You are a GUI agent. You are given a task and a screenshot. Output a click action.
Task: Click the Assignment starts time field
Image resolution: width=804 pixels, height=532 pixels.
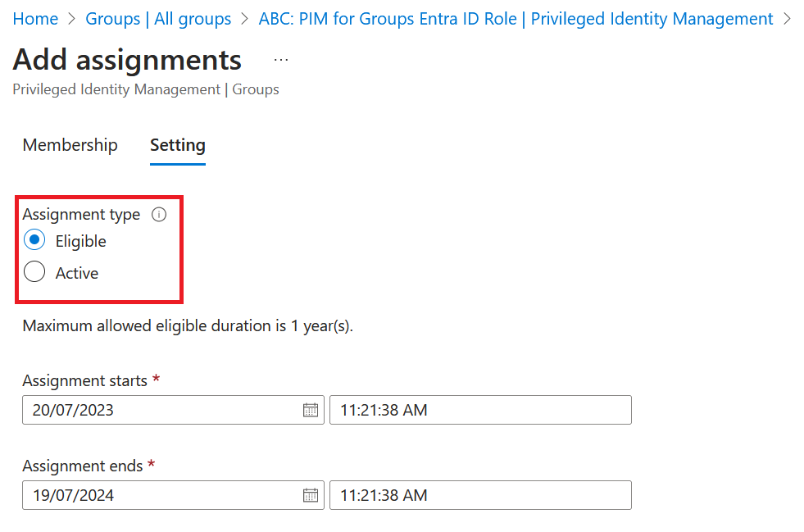pos(479,410)
